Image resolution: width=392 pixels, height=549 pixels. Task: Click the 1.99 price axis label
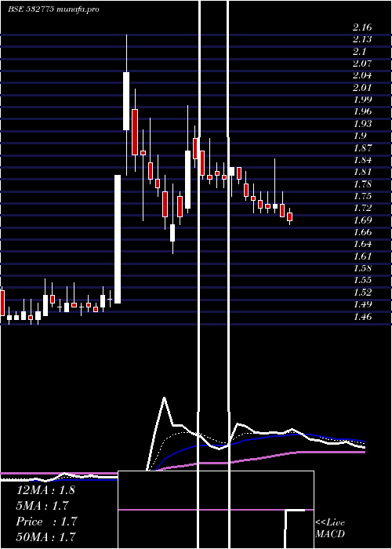[x=362, y=100]
